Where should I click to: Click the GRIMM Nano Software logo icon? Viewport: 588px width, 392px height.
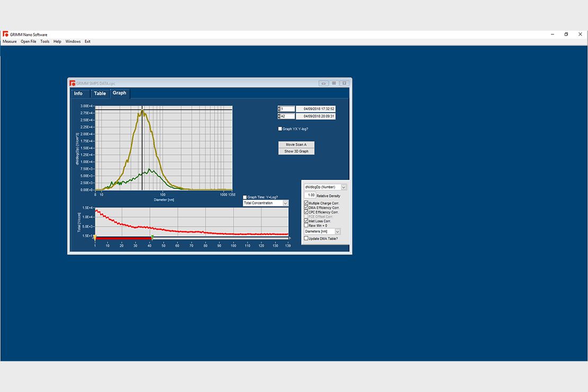coord(5,34)
